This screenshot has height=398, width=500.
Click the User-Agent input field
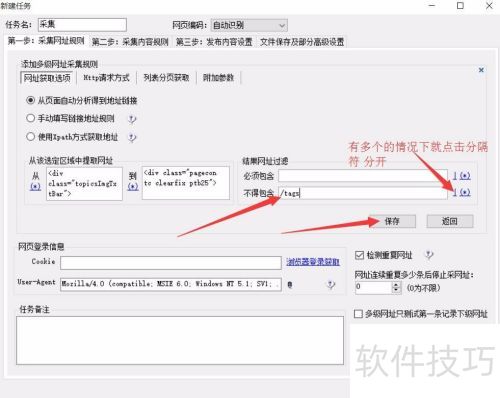click(171, 284)
